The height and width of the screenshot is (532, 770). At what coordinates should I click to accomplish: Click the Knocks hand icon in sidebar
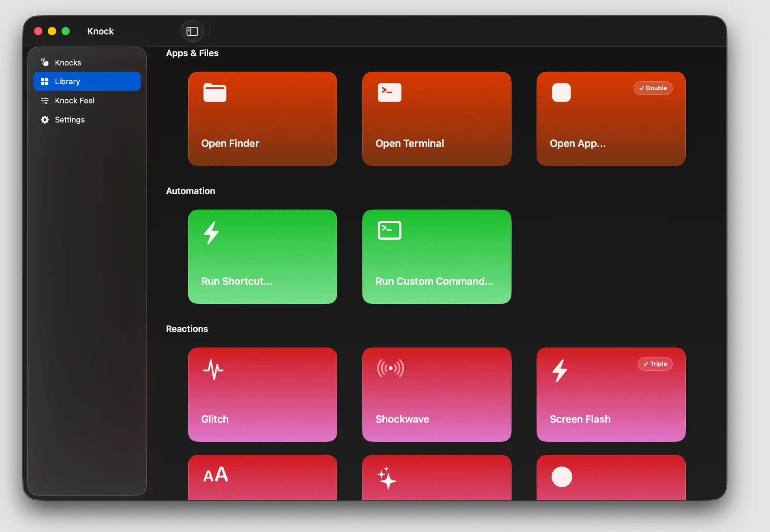pos(45,62)
